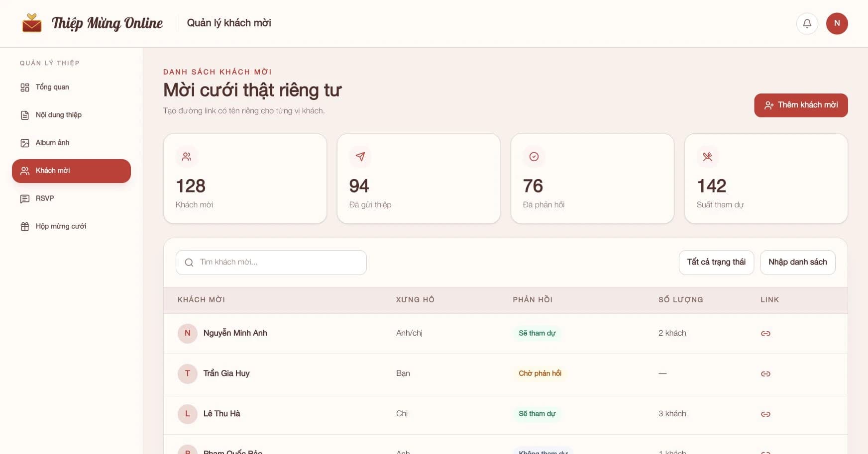This screenshot has height=454, width=868.
Task: Click the name Lê Thu Hà
Action: tap(221, 414)
